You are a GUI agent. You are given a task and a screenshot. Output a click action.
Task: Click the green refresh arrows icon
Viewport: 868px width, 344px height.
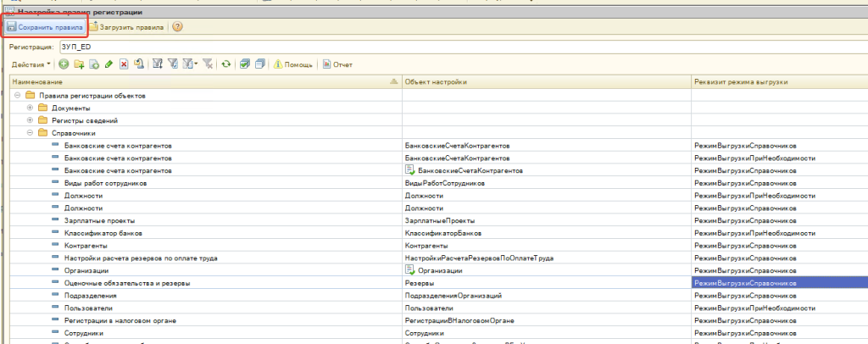[x=225, y=64]
